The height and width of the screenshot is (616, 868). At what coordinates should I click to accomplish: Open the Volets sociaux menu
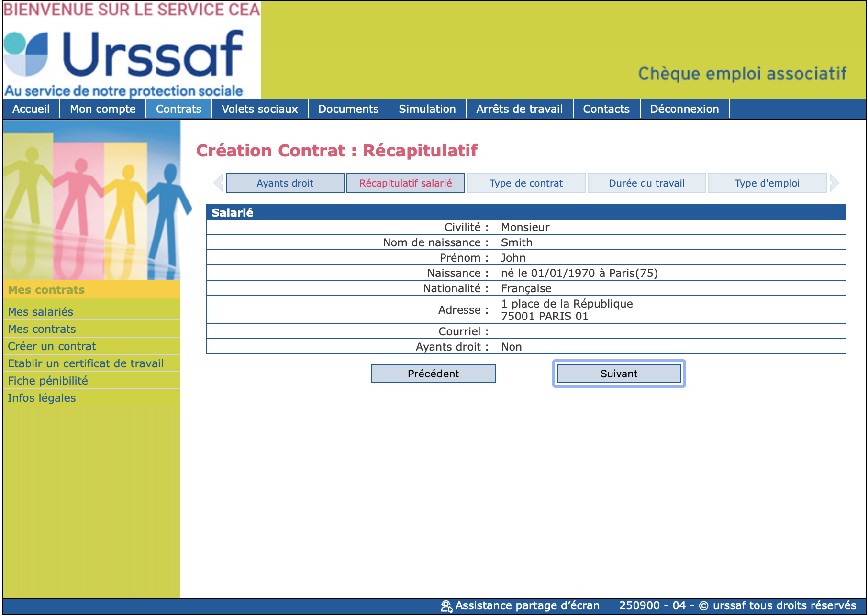(x=260, y=109)
